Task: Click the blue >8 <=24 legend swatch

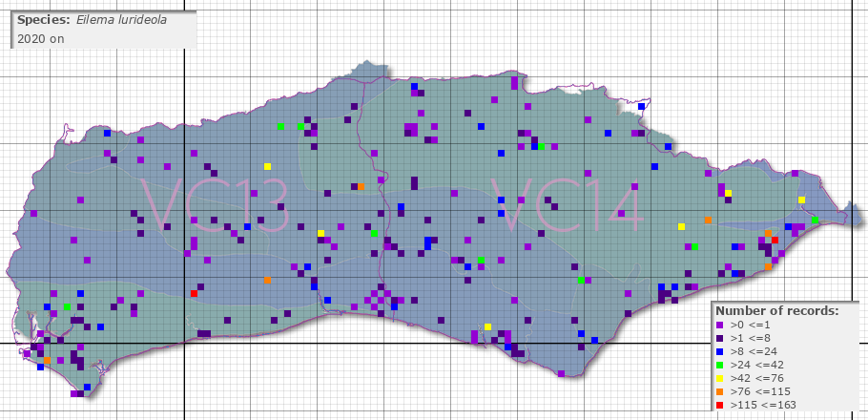Action: [x=719, y=352]
